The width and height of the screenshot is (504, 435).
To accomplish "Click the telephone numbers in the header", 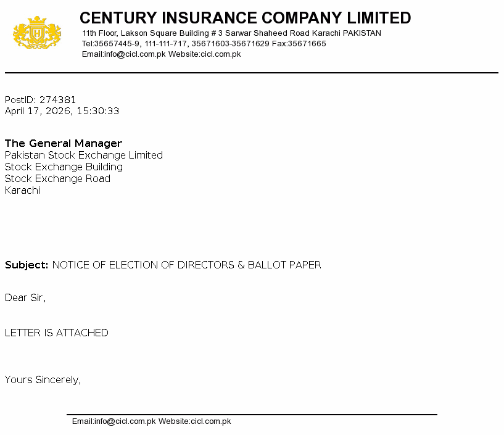I will [175, 44].
